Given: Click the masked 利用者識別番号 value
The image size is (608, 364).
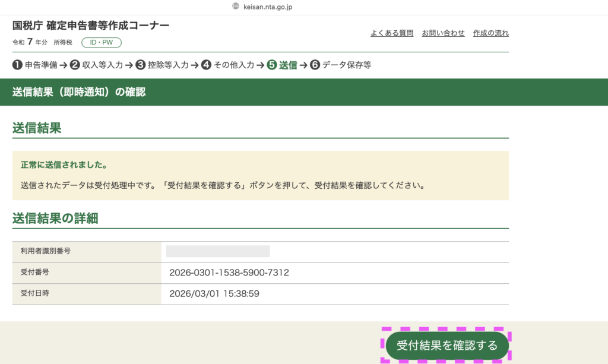Looking at the screenshot, I should [217, 251].
